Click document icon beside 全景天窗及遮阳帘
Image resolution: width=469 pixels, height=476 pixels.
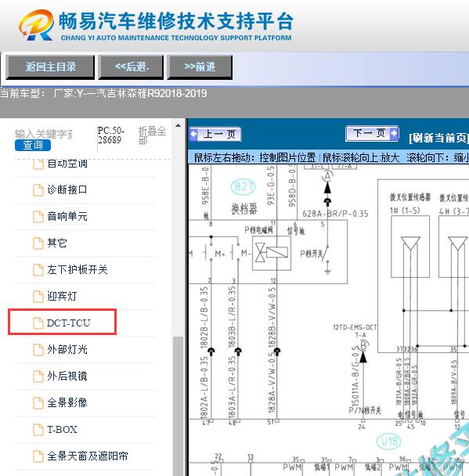[38, 456]
